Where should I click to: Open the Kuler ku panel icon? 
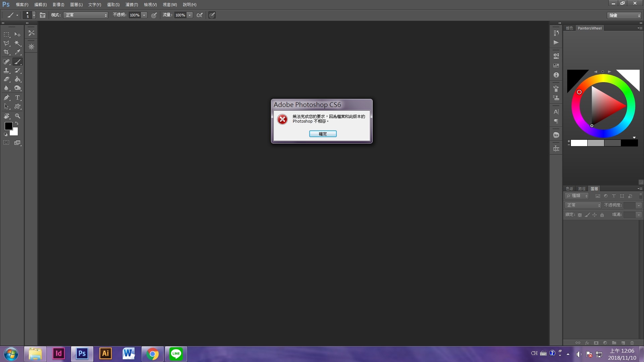(556, 135)
